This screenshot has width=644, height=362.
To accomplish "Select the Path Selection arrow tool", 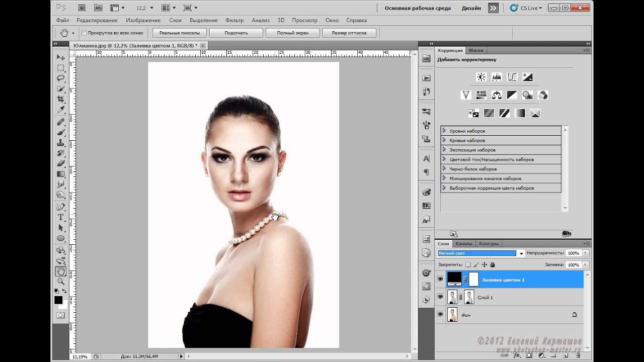I will (x=61, y=228).
